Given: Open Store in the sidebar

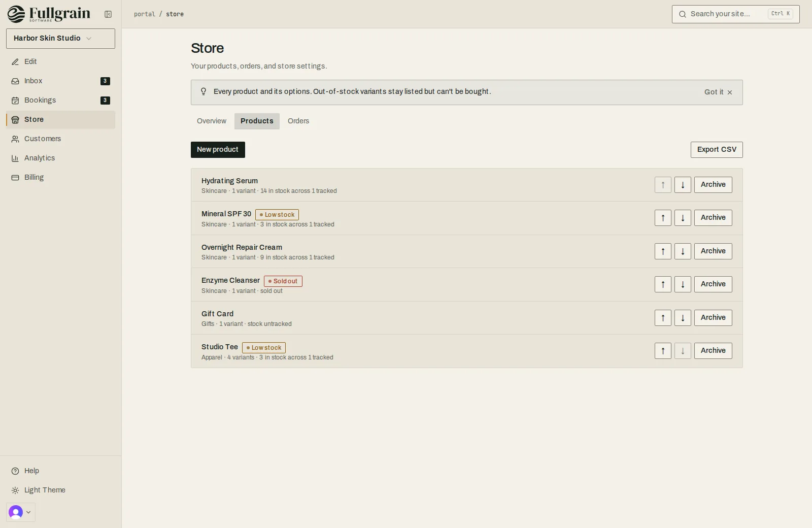Looking at the screenshot, I should [60, 119].
